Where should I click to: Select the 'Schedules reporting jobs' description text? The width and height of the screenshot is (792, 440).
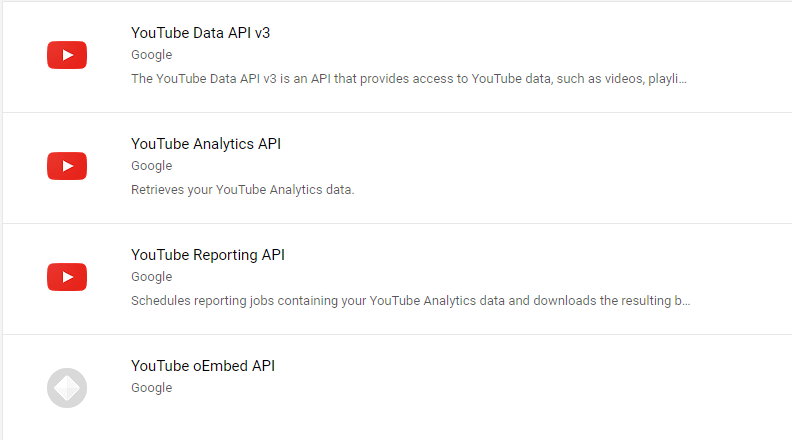(x=410, y=301)
